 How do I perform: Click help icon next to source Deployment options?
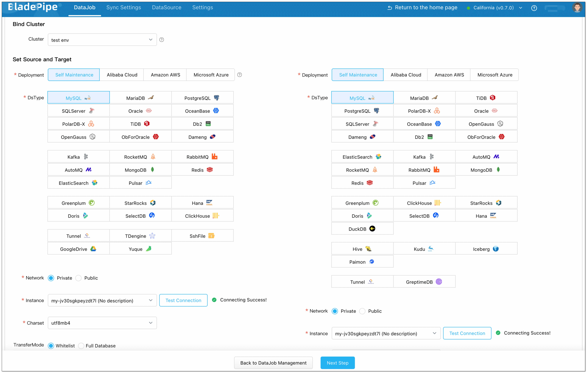240,75
